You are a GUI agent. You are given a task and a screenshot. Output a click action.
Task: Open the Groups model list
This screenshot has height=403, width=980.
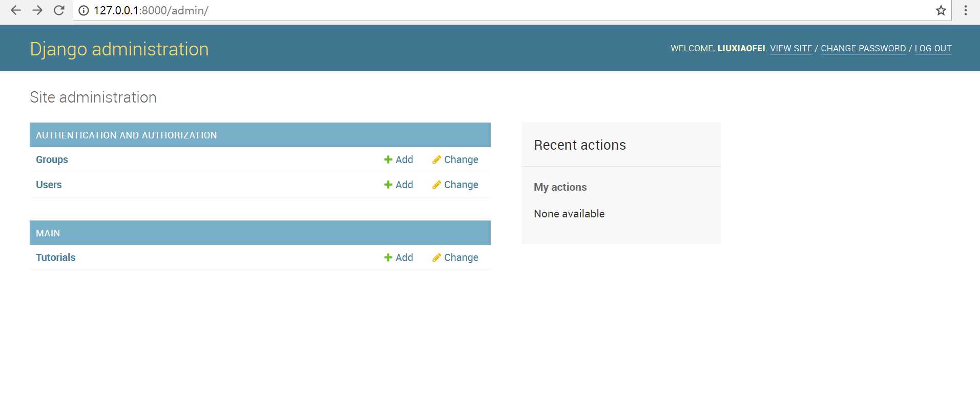[52, 159]
